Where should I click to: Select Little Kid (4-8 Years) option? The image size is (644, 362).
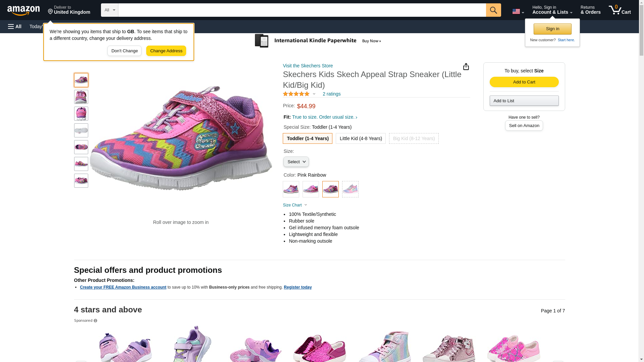[x=361, y=138]
